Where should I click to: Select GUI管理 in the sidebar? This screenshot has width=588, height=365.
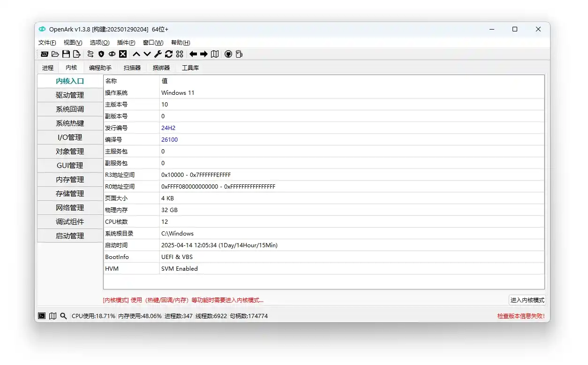coord(70,165)
